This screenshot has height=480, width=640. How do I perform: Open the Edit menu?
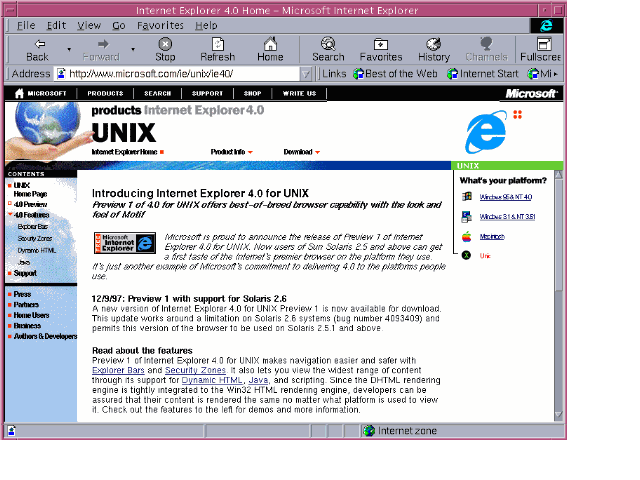[56, 26]
